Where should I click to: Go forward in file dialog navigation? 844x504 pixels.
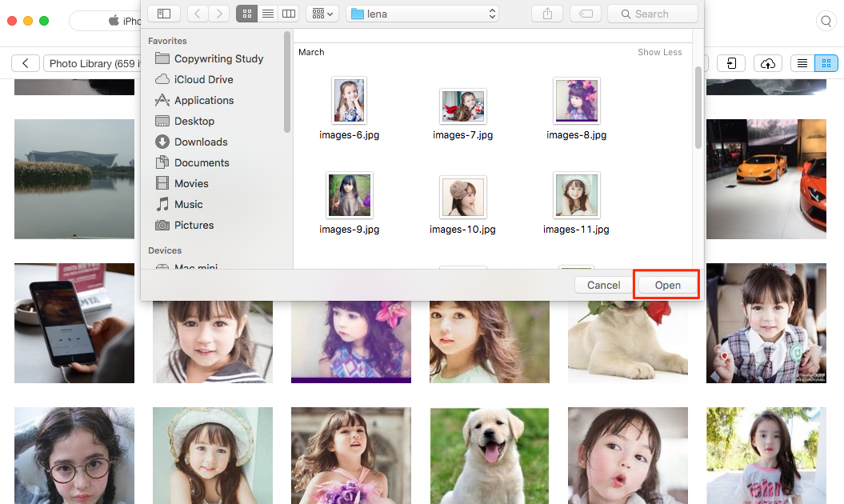click(x=218, y=14)
